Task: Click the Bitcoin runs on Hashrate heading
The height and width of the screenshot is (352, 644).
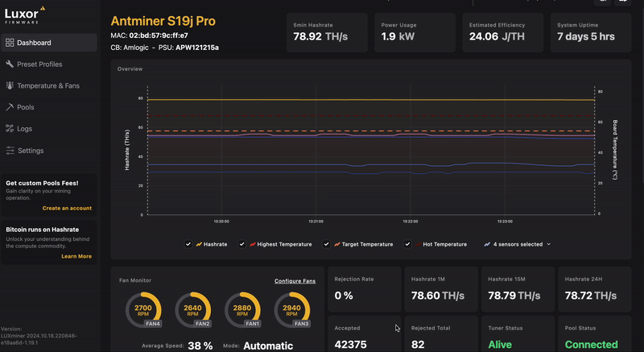Action: coord(43,230)
